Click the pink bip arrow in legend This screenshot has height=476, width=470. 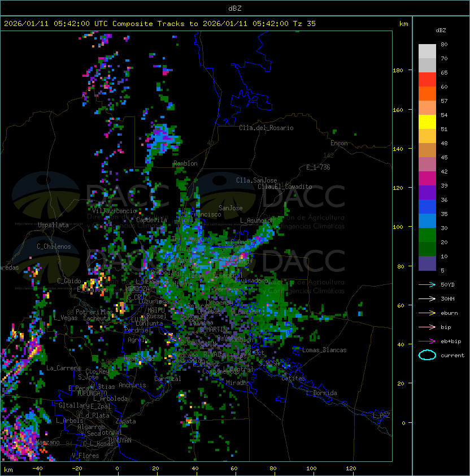(427, 327)
